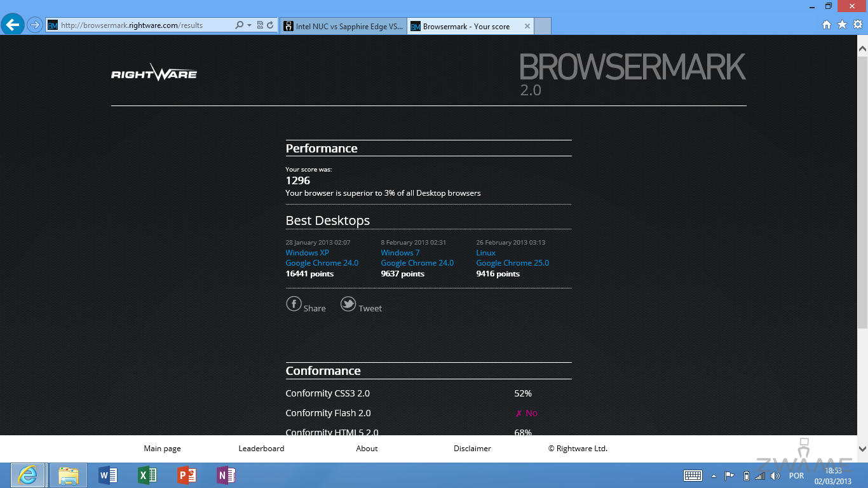Launch OneNote from the taskbar
This screenshot has height=488, width=868.
click(226, 475)
